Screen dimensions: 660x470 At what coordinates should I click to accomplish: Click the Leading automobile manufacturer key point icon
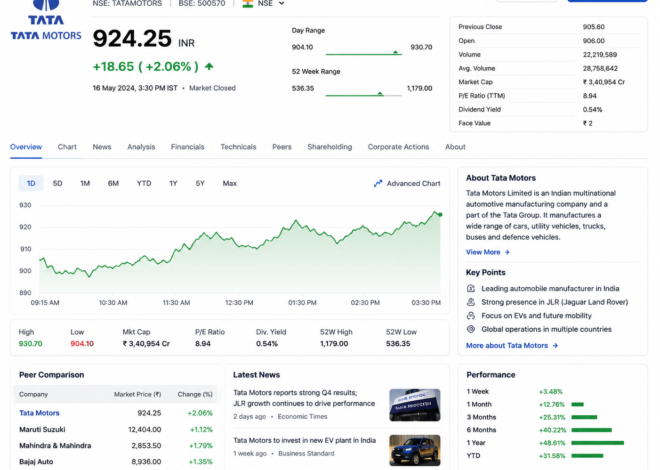pos(471,289)
